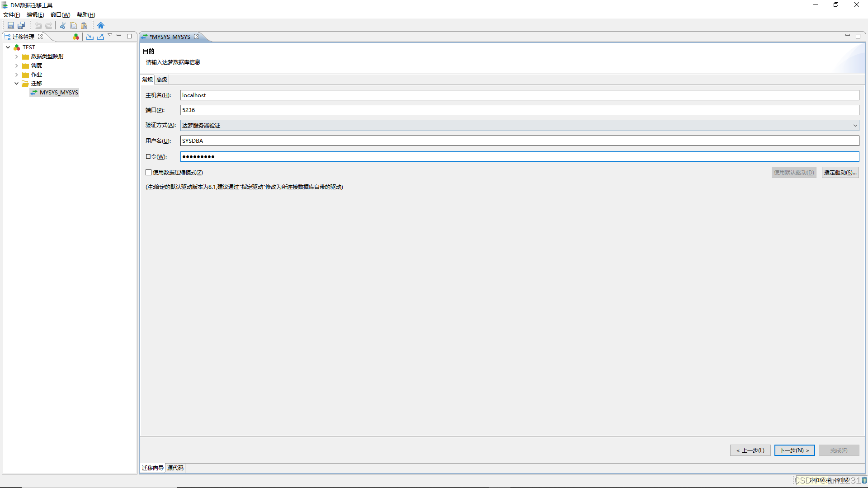Switch to the 源代码 bottom tab
Image resolution: width=868 pixels, height=488 pixels.
click(x=175, y=468)
